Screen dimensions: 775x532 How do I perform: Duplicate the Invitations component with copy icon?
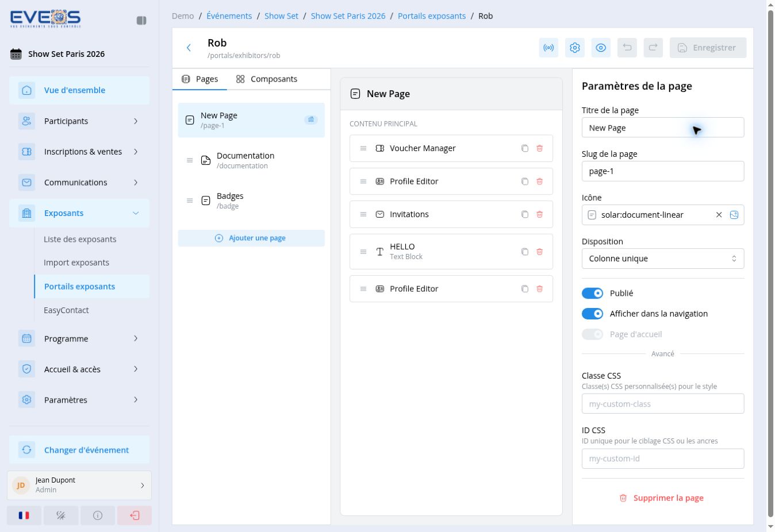524,214
